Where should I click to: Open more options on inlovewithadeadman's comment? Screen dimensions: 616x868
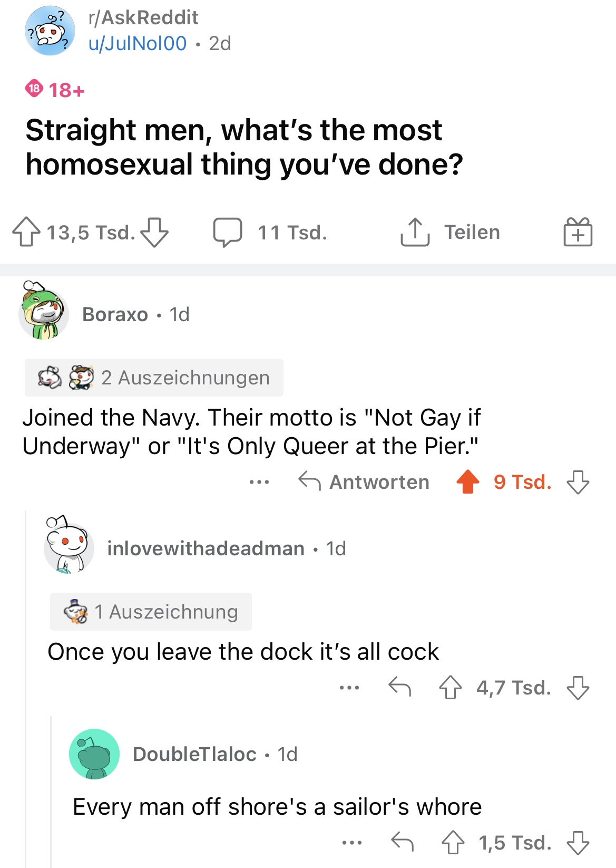(349, 688)
